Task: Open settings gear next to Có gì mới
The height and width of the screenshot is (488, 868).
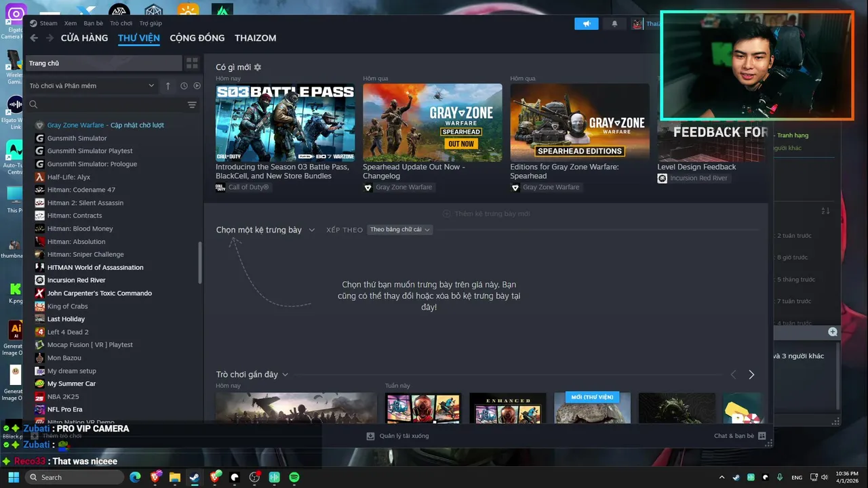Action: coord(258,67)
